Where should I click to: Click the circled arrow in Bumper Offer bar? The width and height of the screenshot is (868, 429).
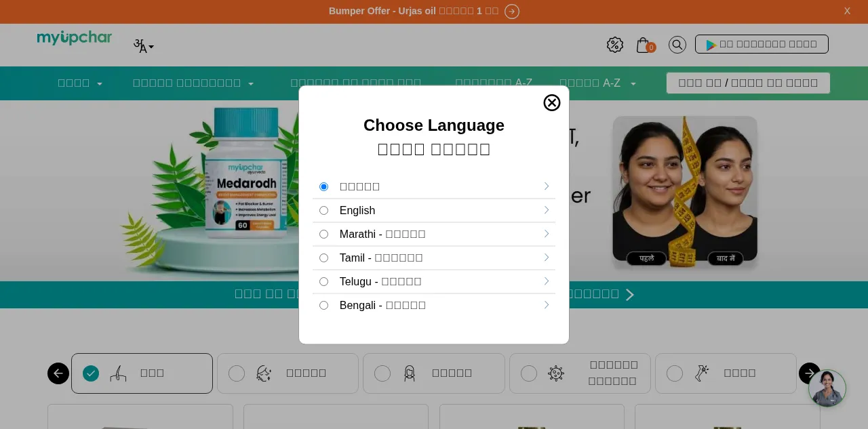[512, 12]
